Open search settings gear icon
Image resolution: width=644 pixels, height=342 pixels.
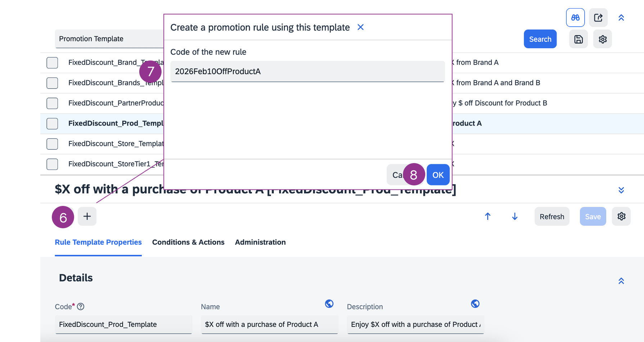[x=603, y=39]
